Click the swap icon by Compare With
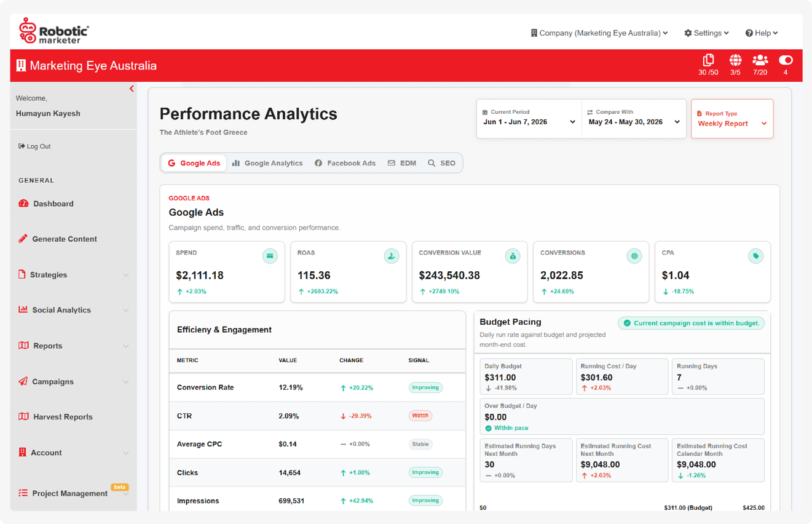The image size is (812, 524). pos(590,113)
